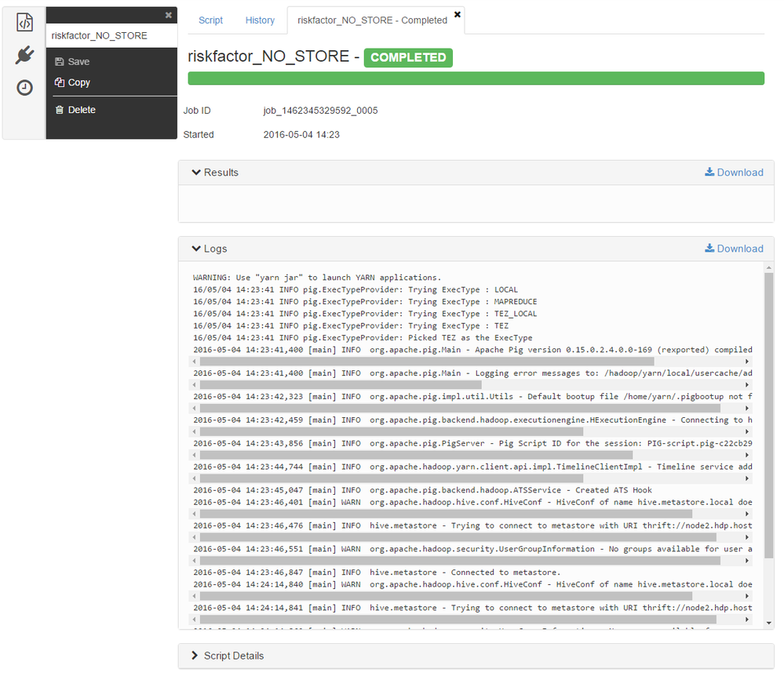Click right arrow under Logging error messages line
Viewport: 784px width, 676px height.
coord(747,385)
